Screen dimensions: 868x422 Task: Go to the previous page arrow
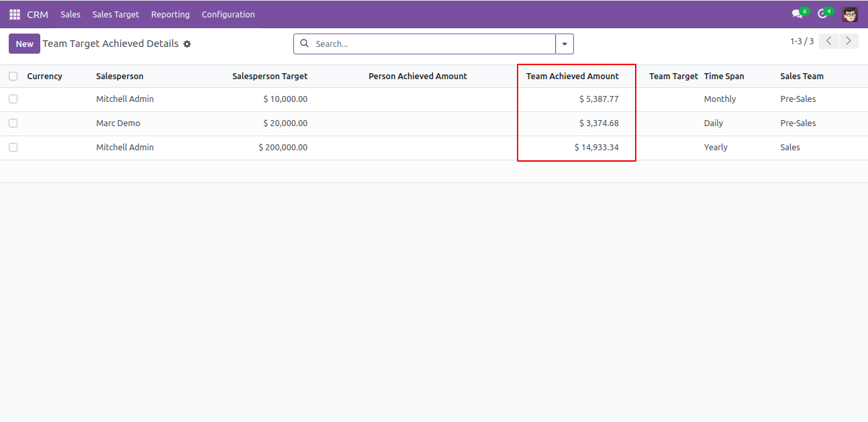click(x=829, y=42)
